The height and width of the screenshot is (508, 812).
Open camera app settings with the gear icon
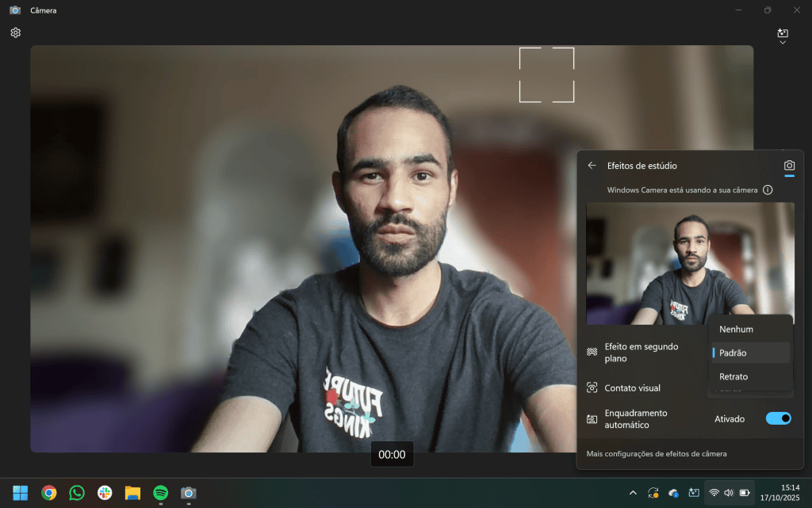14,33
